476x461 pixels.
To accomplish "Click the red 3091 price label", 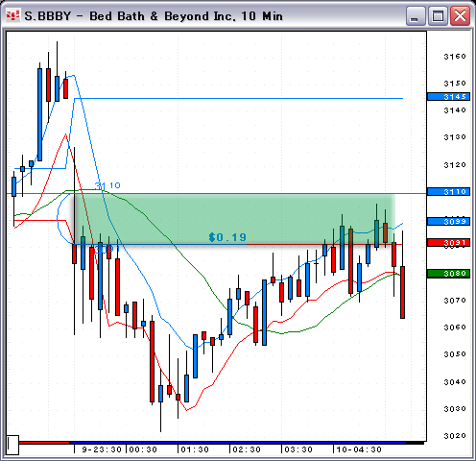I will coord(448,243).
